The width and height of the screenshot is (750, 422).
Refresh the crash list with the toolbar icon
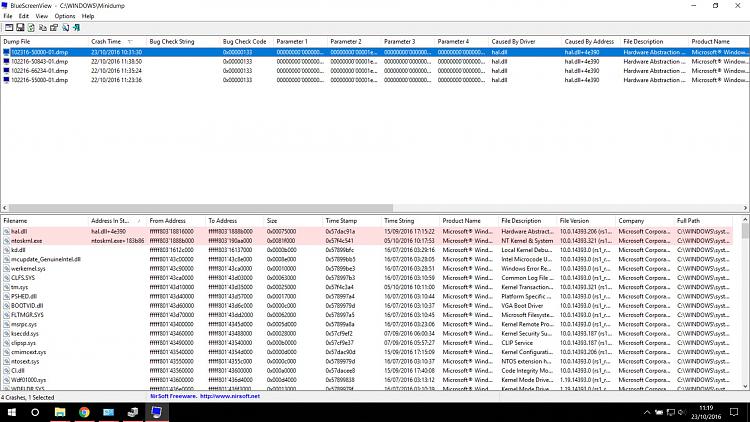coord(31,28)
